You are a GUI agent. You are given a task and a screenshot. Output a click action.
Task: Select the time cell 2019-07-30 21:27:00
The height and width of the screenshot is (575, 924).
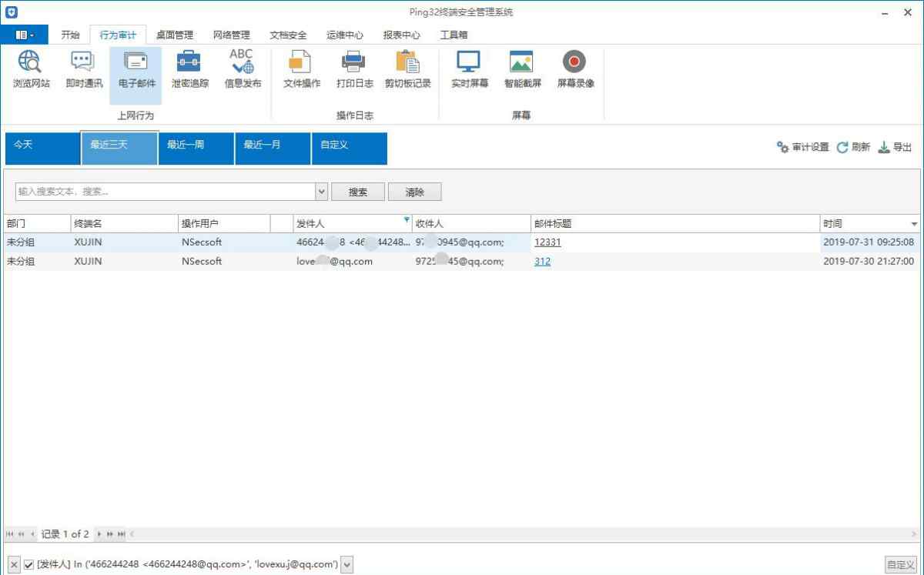pyautogui.click(x=869, y=262)
